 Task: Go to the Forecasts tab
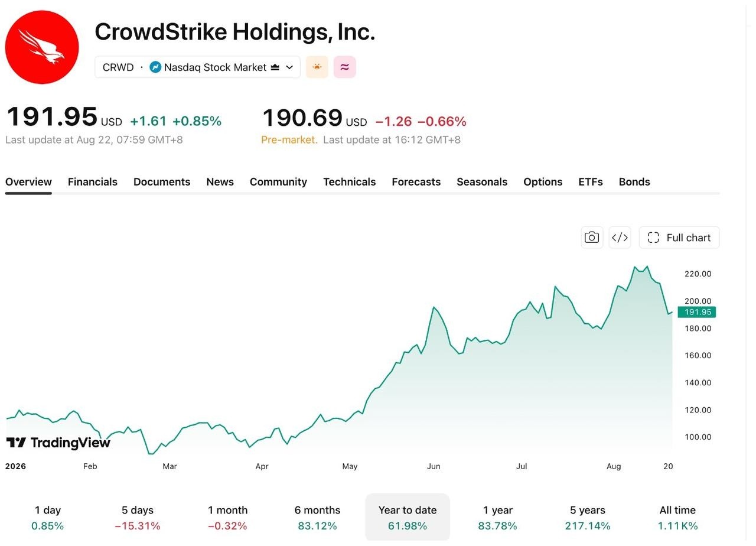click(416, 182)
